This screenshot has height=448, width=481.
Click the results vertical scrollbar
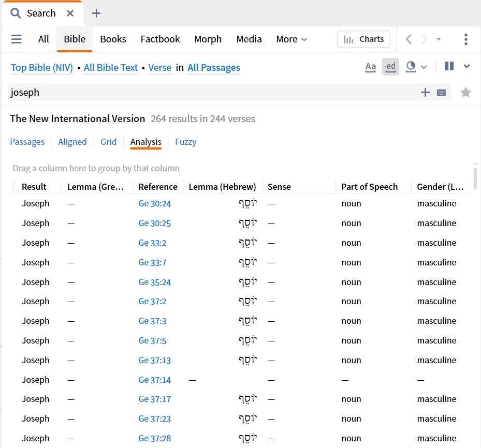[x=475, y=178]
